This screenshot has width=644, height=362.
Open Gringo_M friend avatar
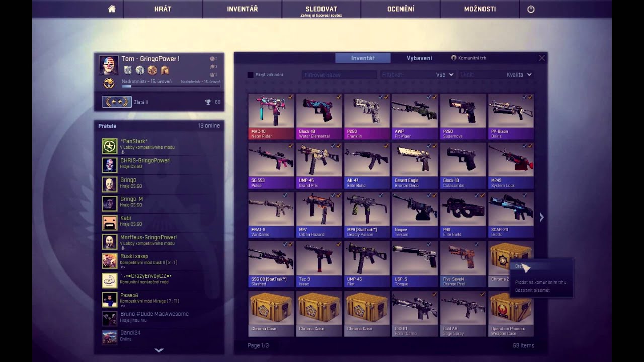pyautogui.click(x=110, y=204)
